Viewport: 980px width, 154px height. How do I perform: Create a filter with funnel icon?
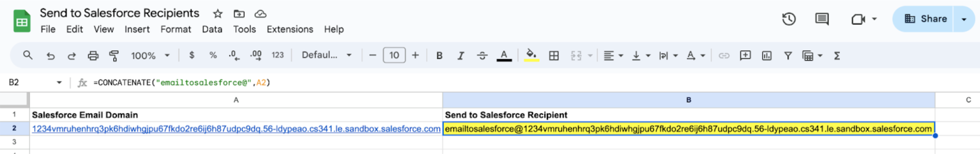click(x=787, y=56)
